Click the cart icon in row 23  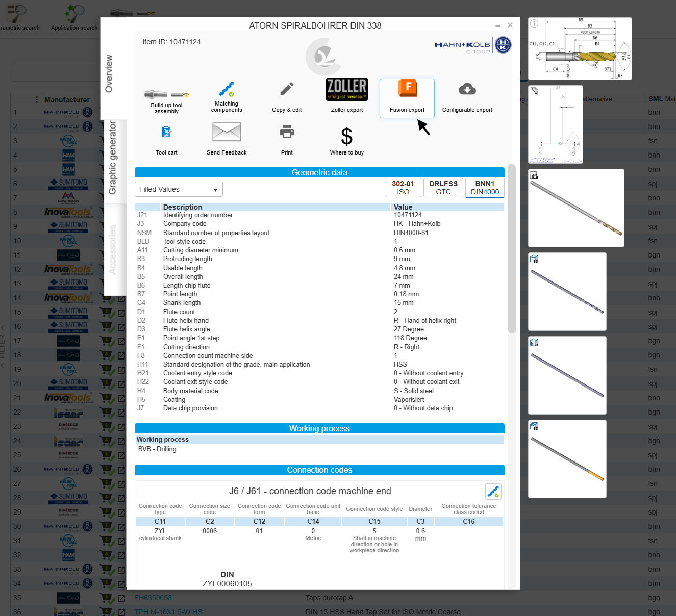coord(107,426)
